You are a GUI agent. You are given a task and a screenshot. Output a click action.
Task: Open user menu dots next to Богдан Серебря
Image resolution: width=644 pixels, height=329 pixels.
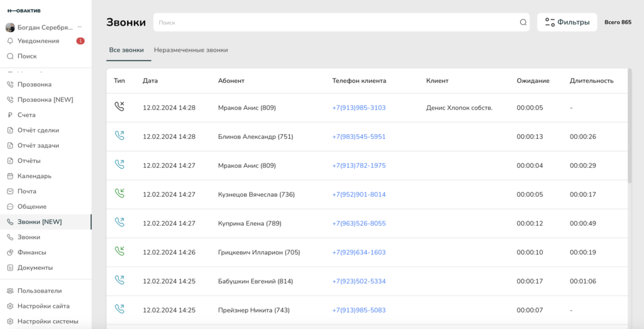tap(80, 28)
